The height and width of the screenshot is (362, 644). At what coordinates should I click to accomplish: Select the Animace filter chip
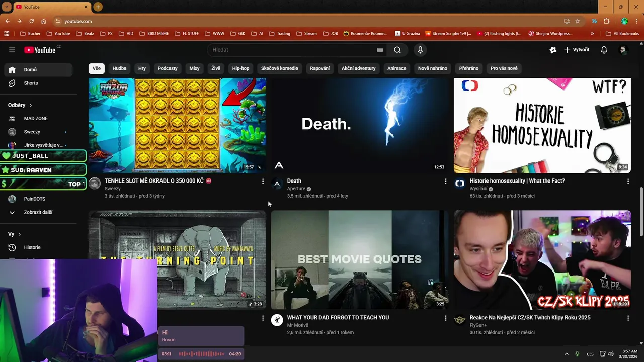click(396, 68)
